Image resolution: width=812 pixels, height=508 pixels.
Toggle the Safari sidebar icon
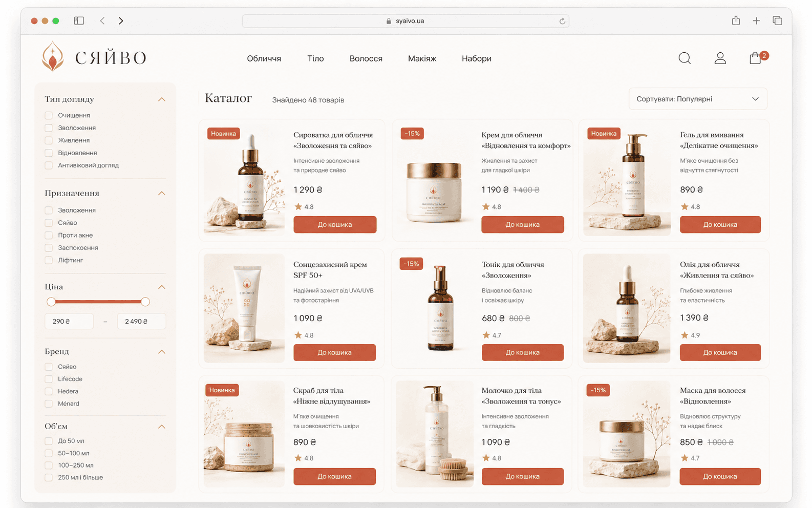(79, 20)
